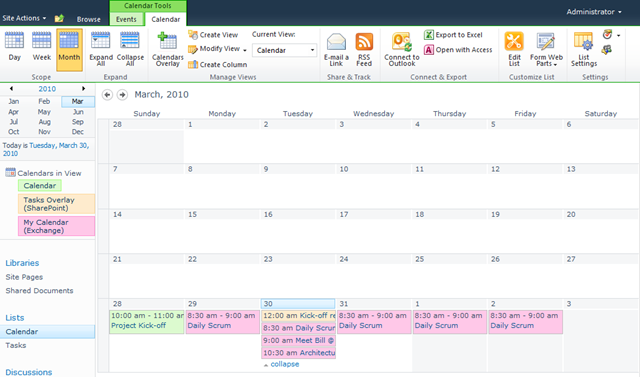Image resolution: width=640 pixels, height=377 pixels.
Task: Click the E-mail a Link icon
Action: (x=336, y=49)
